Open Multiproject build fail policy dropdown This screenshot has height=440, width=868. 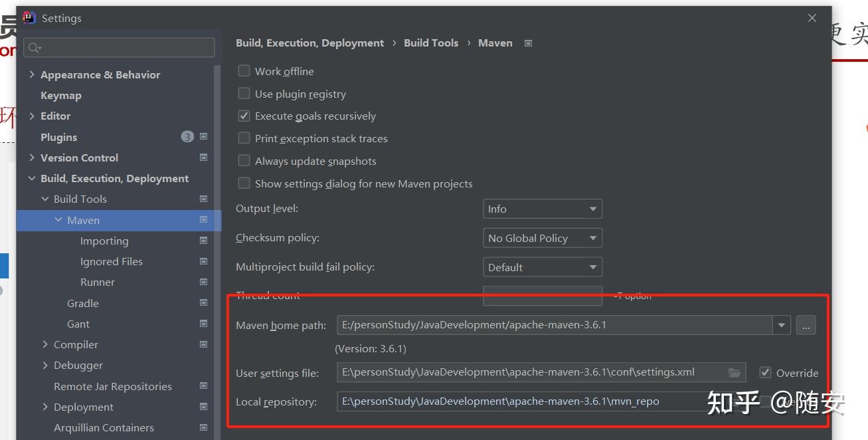point(542,267)
